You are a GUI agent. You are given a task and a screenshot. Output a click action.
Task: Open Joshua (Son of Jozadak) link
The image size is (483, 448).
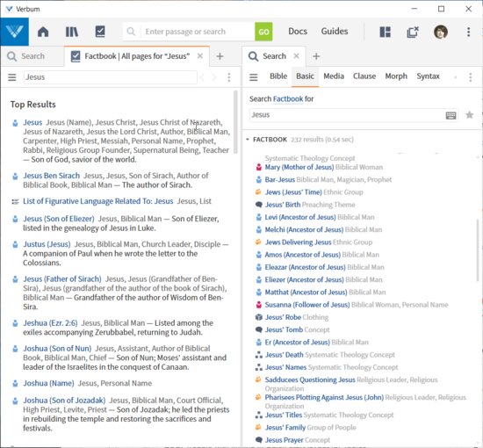64,401
